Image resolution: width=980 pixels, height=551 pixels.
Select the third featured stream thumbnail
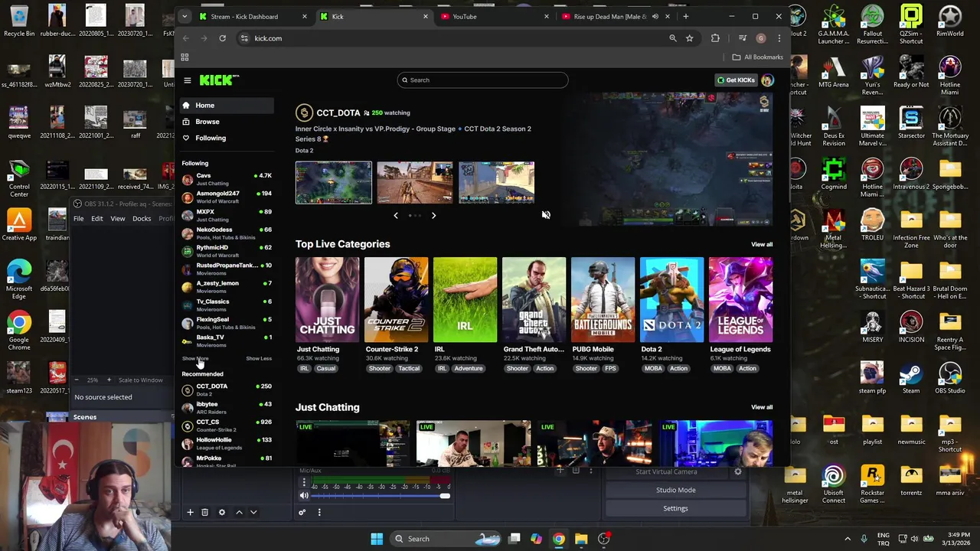496,183
